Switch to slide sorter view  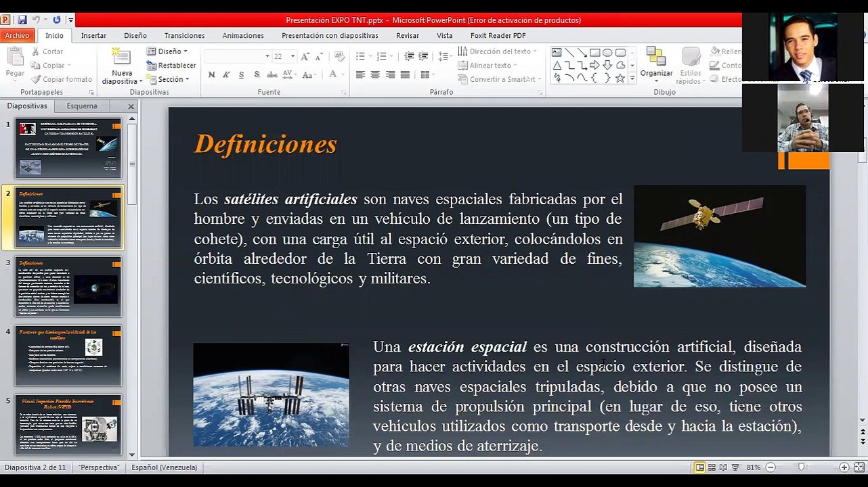712,467
